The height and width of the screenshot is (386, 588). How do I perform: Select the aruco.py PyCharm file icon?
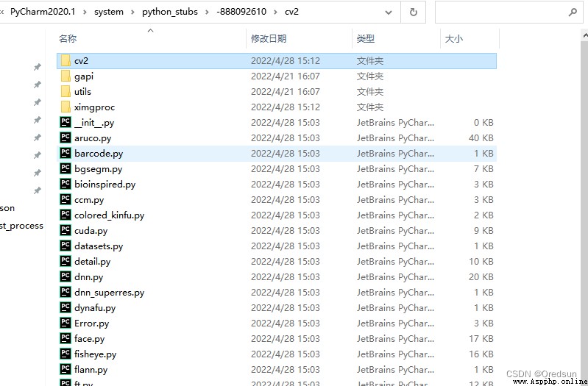point(65,138)
